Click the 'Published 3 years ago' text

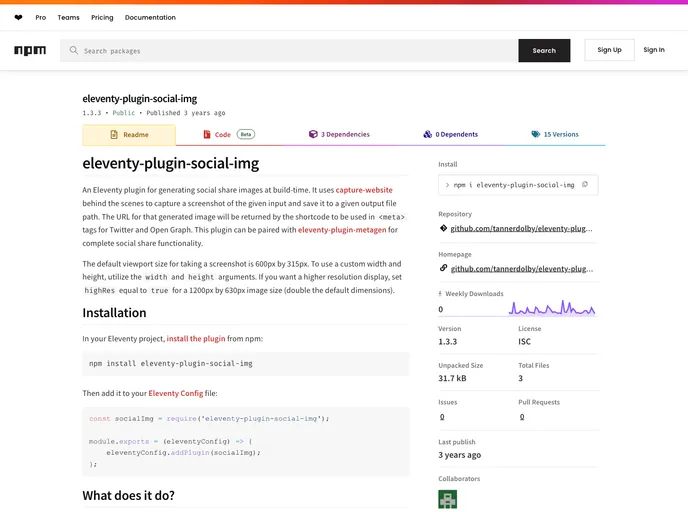(x=186, y=113)
